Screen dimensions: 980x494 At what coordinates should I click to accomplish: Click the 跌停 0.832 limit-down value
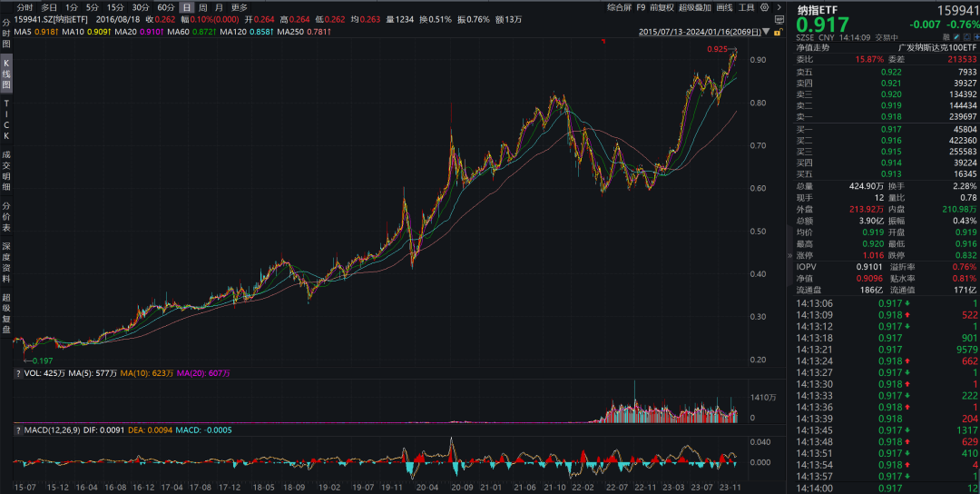coord(965,255)
